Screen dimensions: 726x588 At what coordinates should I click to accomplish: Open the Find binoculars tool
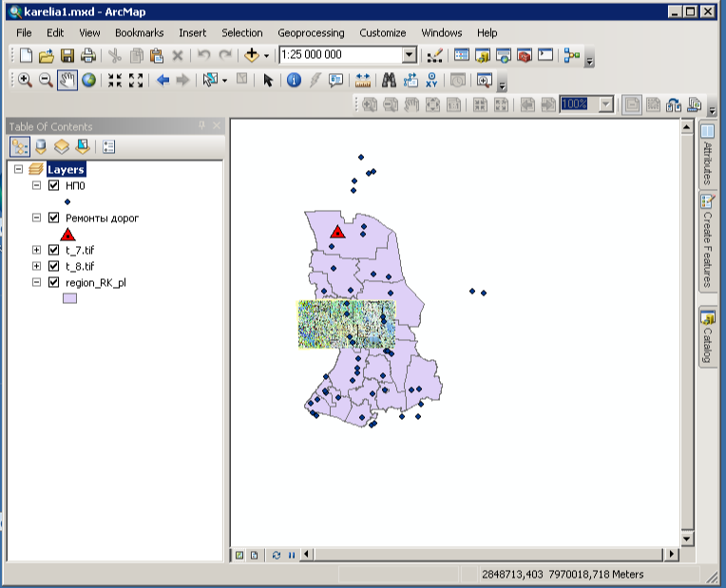(389, 81)
